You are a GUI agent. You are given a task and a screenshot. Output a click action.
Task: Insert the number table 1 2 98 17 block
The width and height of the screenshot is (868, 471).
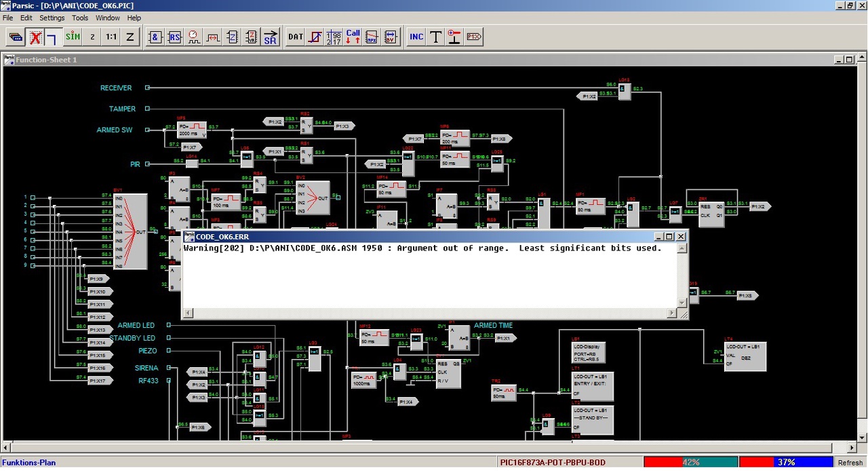coord(334,37)
